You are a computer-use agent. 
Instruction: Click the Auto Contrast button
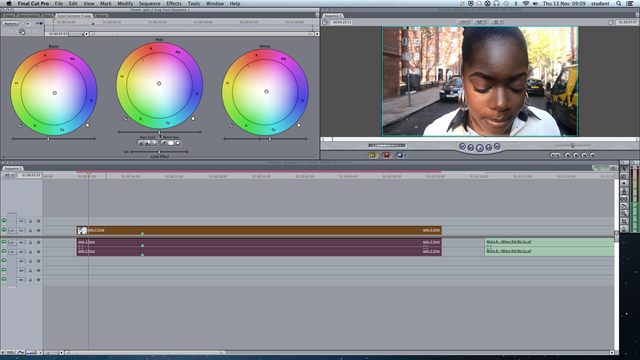148,143
